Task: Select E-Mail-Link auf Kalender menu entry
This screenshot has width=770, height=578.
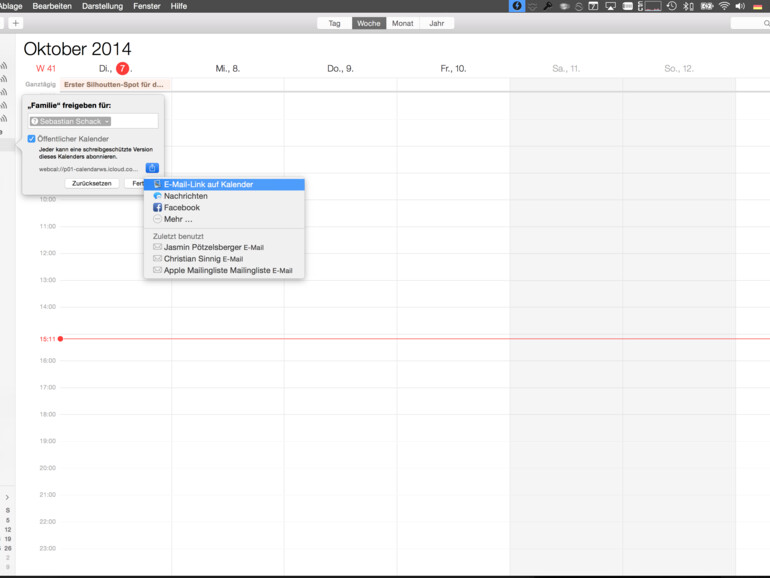Action: (224, 184)
